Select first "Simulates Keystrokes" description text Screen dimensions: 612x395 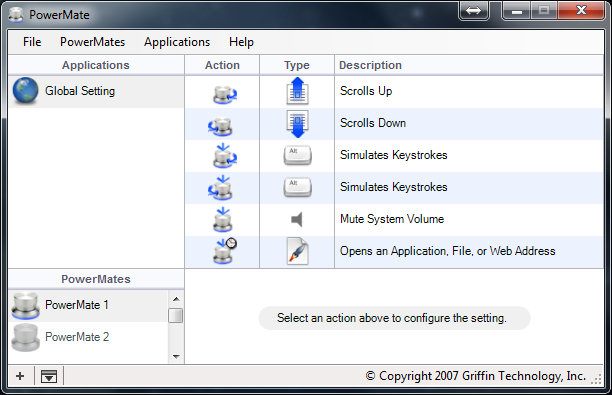[393, 155]
